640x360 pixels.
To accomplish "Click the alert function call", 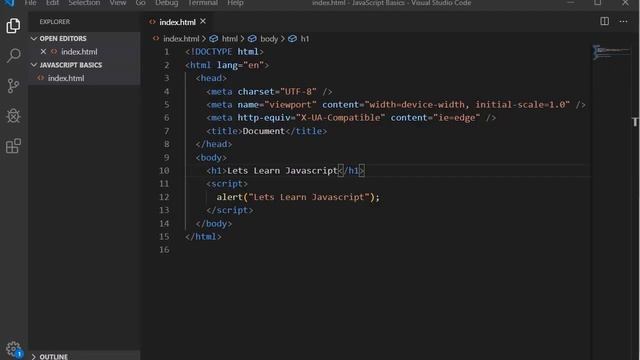I will pos(298,197).
